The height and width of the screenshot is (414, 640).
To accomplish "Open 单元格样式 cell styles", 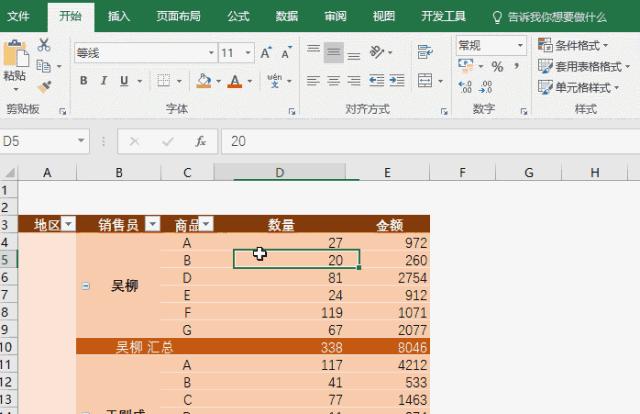I will tap(579, 87).
